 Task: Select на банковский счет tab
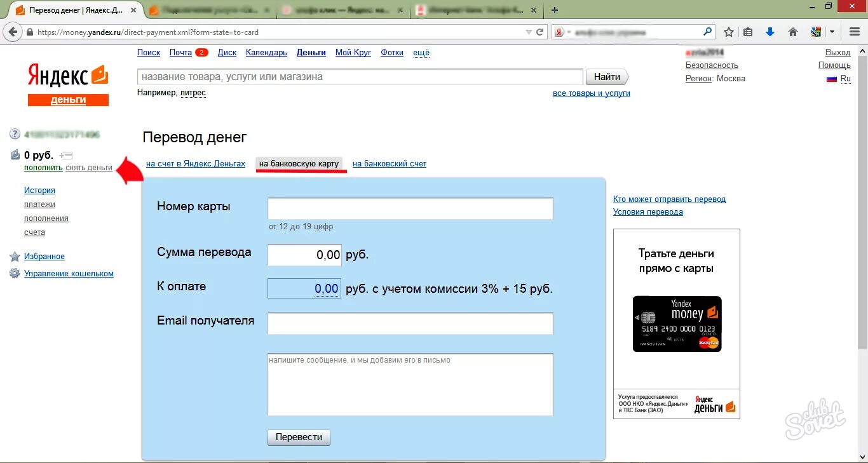(x=390, y=164)
